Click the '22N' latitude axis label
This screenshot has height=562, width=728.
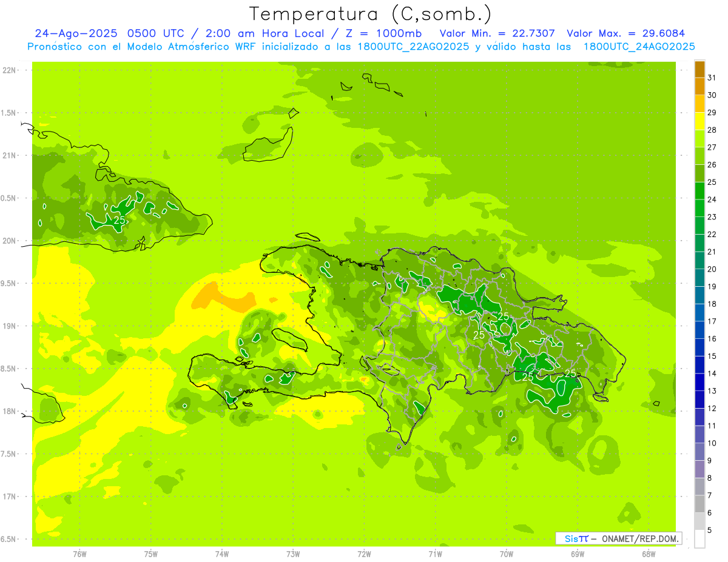click(x=9, y=70)
